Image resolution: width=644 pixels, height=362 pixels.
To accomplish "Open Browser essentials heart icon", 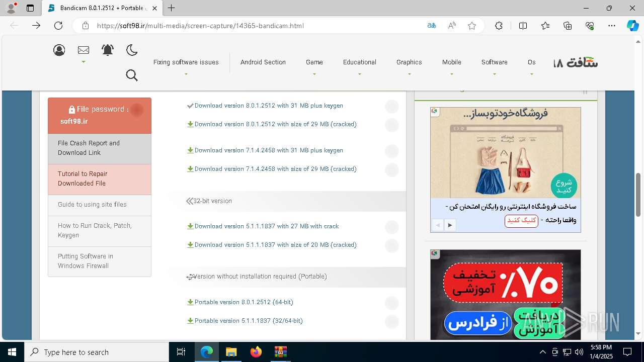I will 590,26.
